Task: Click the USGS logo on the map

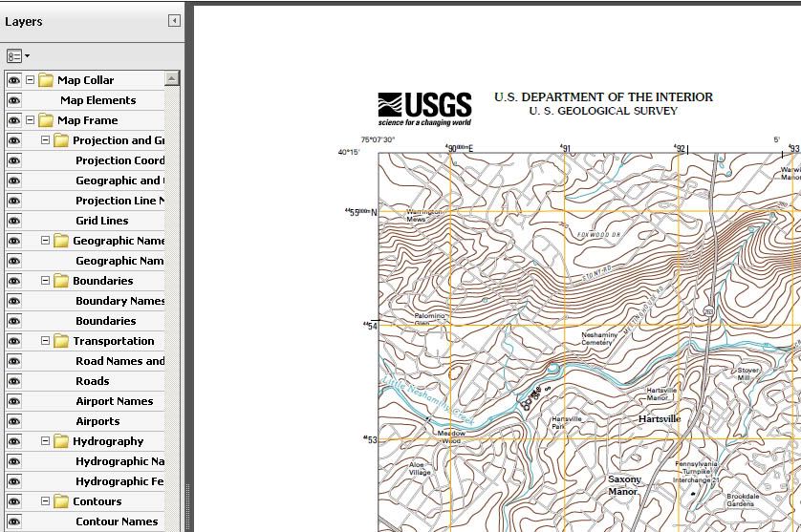Action: [424, 109]
